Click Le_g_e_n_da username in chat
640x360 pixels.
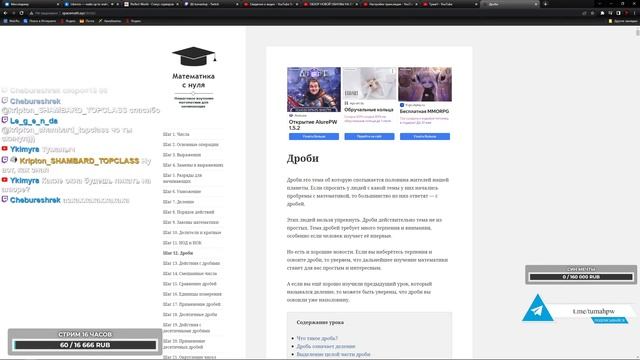[33, 121]
